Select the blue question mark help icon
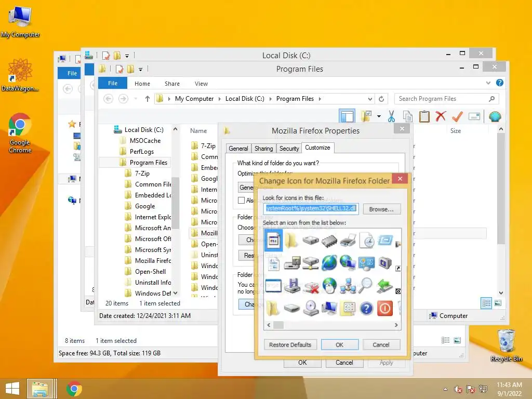 [366, 309]
